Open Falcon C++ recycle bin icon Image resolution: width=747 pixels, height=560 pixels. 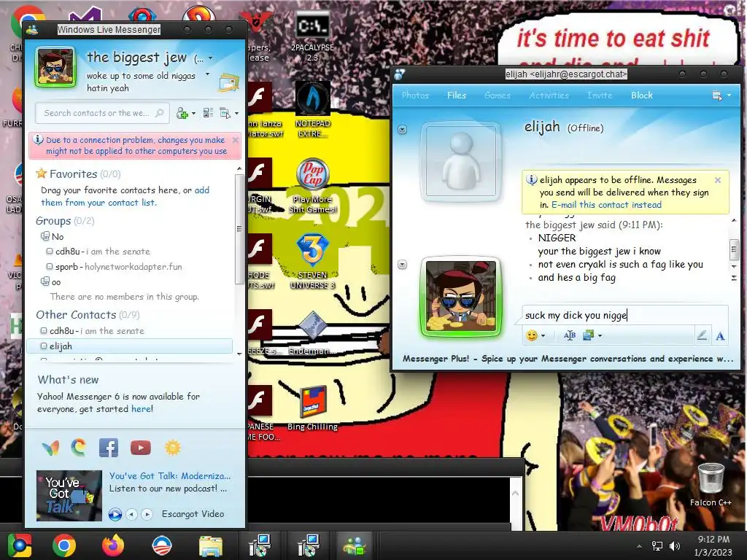coord(711,483)
